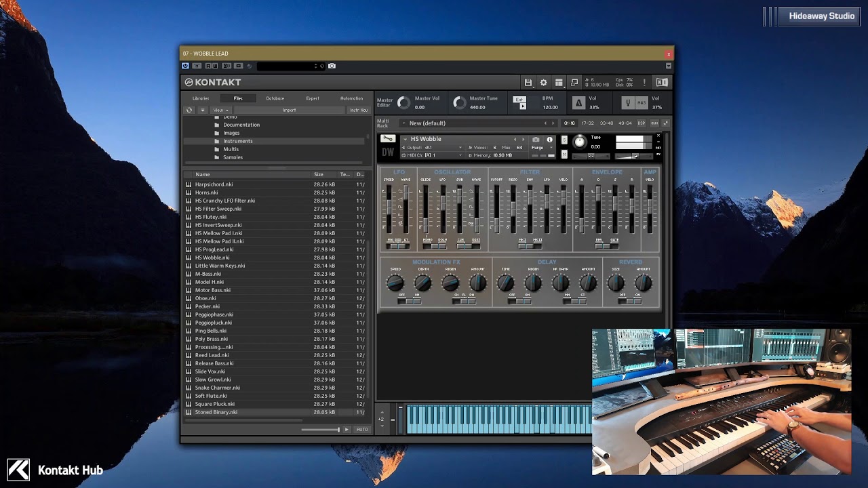Show HS Wobble info icon
The image size is (868, 488).
pyautogui.click(x=549, y=140)
